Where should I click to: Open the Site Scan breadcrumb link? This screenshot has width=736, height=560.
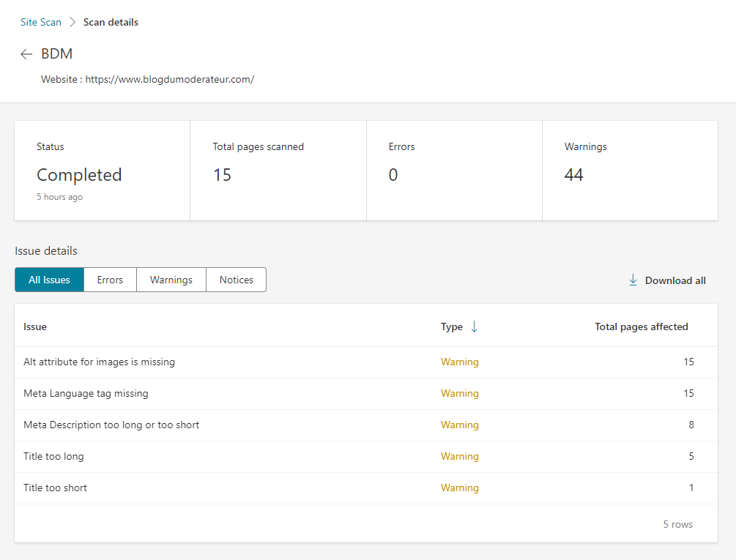(41, 22)
